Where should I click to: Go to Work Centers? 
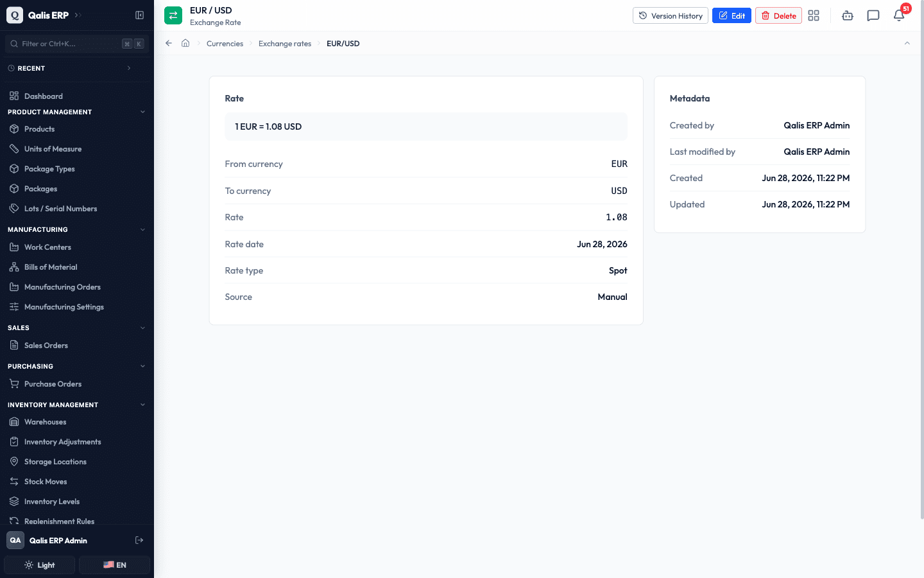pos(77,247)
